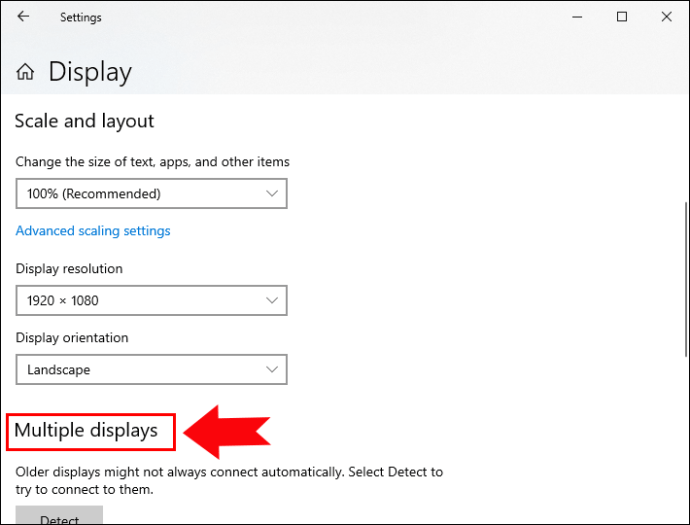
Task: Click the Scale and layout heading
Action: (x=84, y=121)
